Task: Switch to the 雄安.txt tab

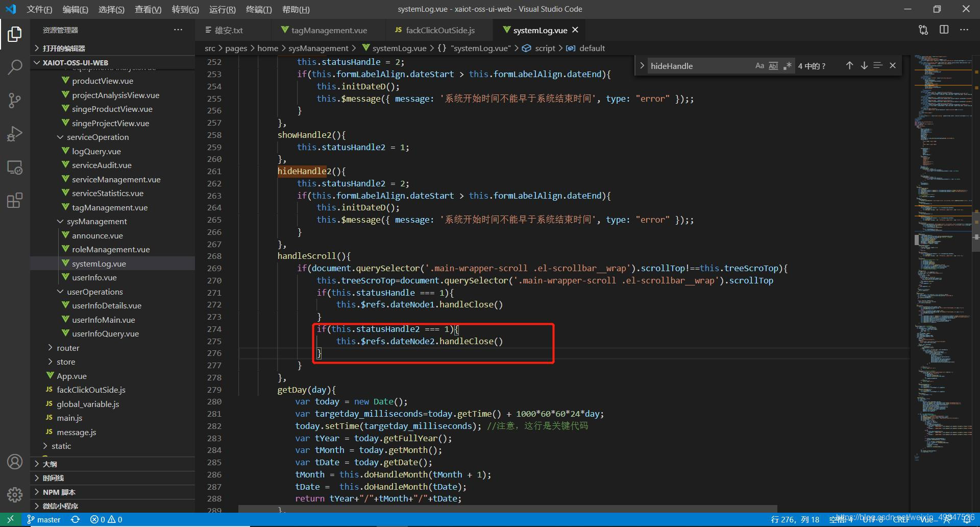Action: (234, 30)
